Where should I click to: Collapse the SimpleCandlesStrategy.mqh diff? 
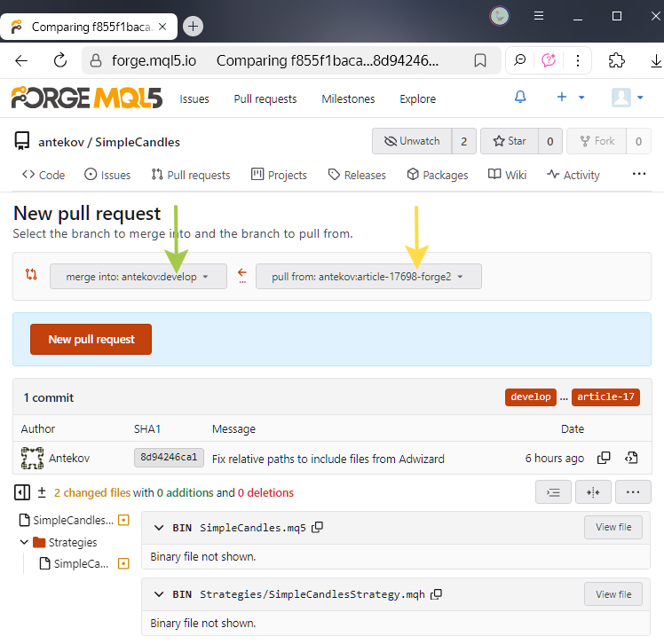[x=159, y=594]
